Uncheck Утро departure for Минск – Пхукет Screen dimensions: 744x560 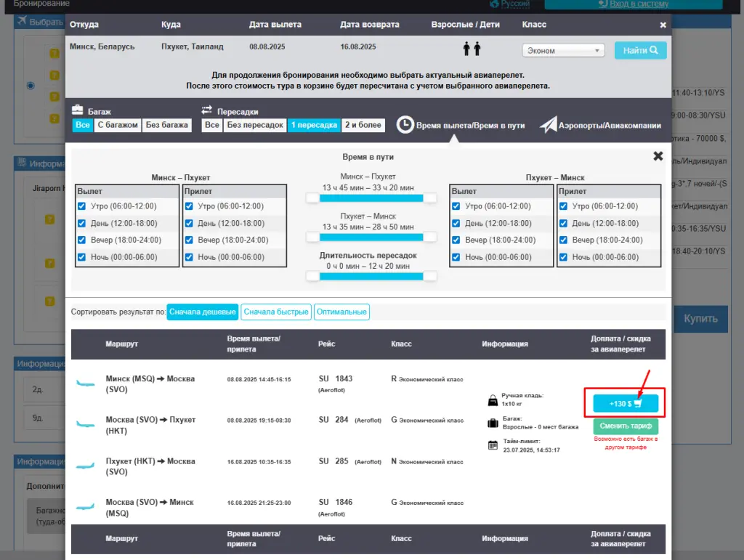82,206
